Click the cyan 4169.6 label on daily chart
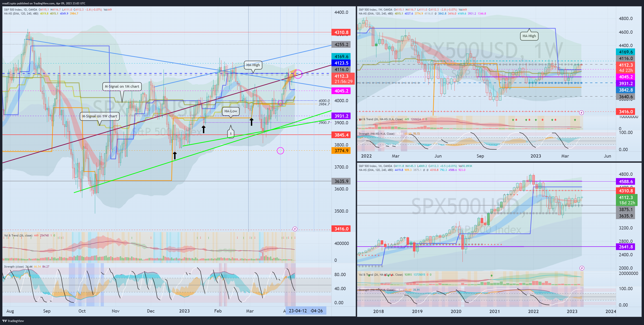 coord(341,57)
